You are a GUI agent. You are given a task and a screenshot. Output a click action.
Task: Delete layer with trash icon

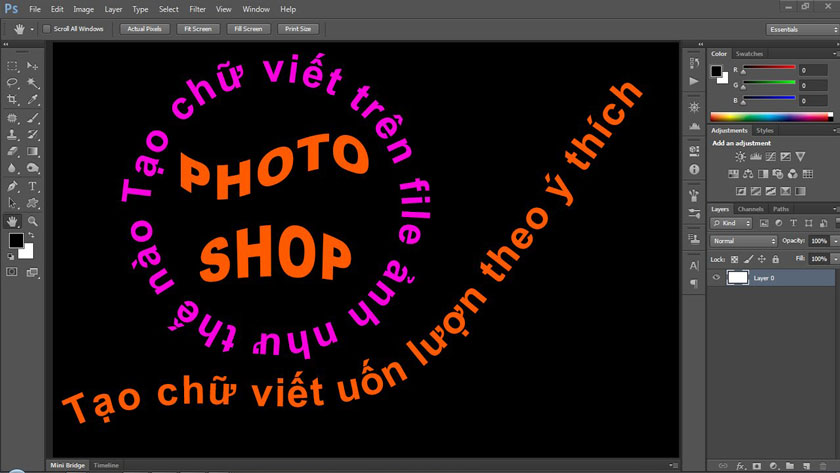[x=823, y=467]
